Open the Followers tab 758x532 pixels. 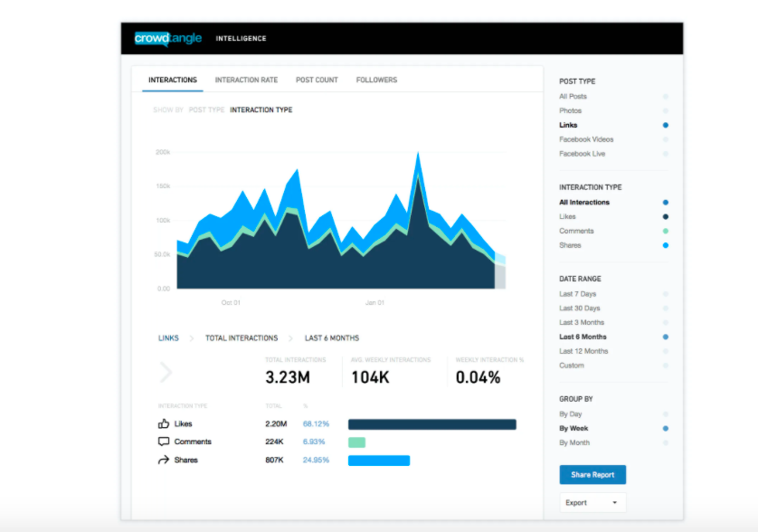point(376,80)
